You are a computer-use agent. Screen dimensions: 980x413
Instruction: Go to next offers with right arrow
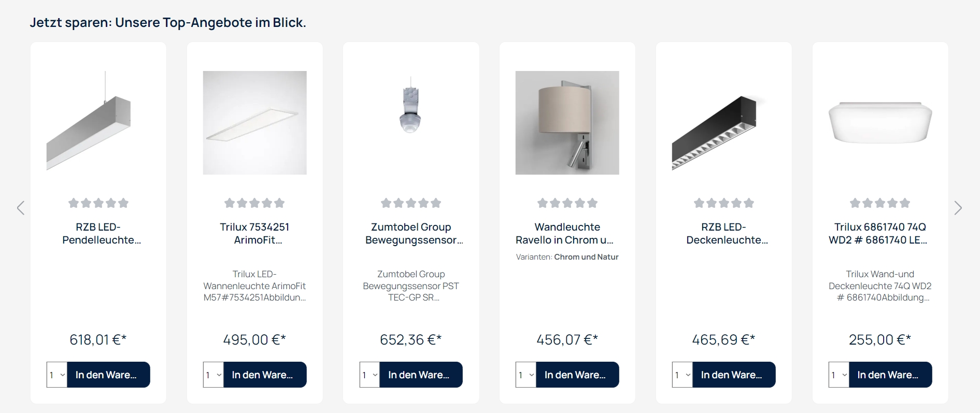[958, 208]
